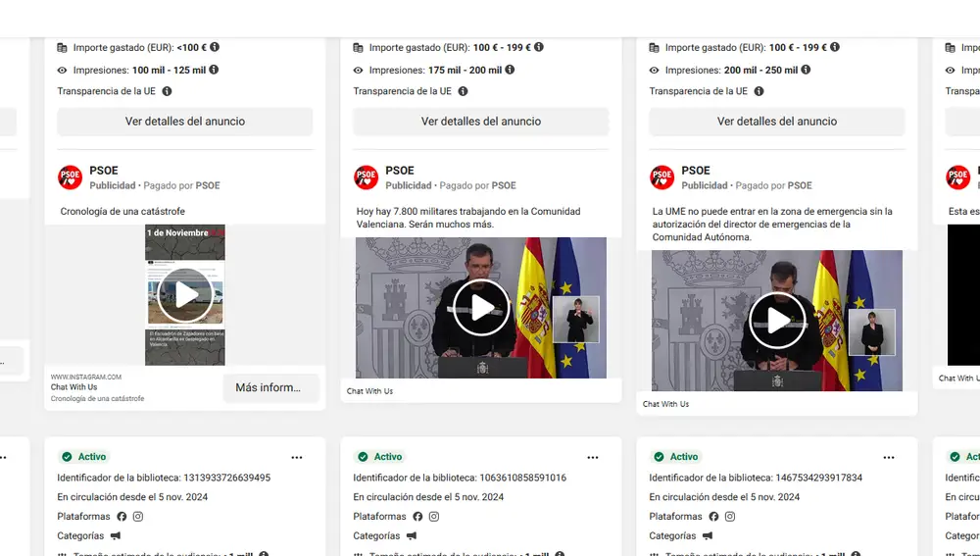
Task: Play the '7.800 militares' press conference video
Action: 480,307
